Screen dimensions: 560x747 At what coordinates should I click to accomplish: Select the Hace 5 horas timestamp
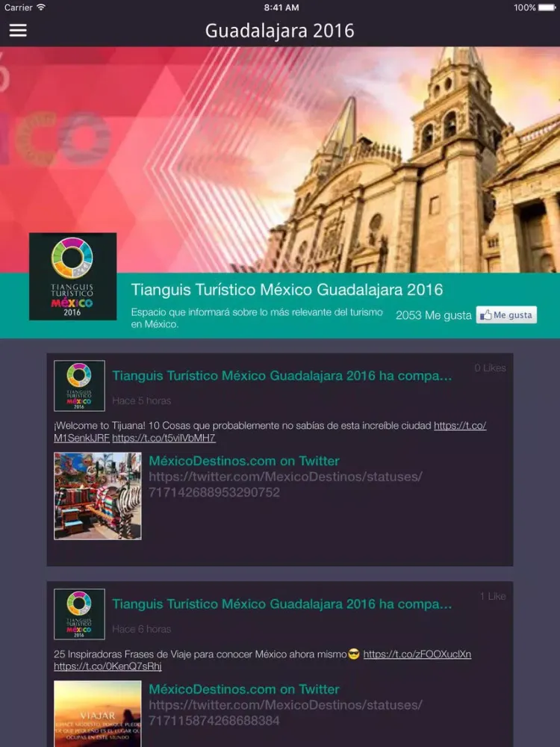[x=141, y=400]
